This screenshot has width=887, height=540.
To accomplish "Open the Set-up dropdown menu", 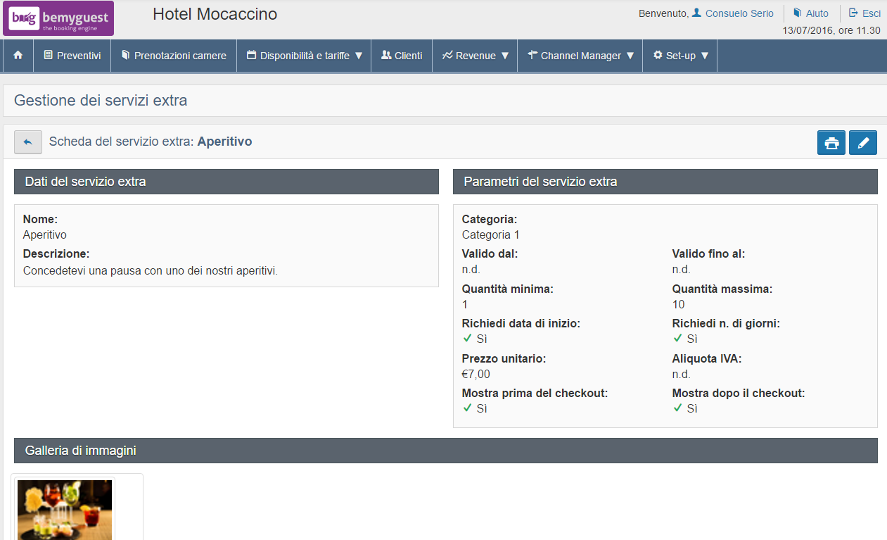I will (680, 56).
